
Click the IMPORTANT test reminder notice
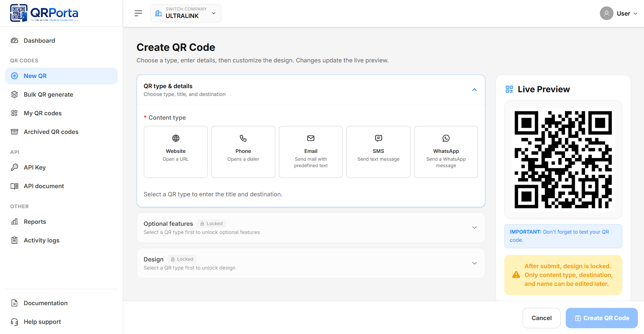tap(563, 236)
